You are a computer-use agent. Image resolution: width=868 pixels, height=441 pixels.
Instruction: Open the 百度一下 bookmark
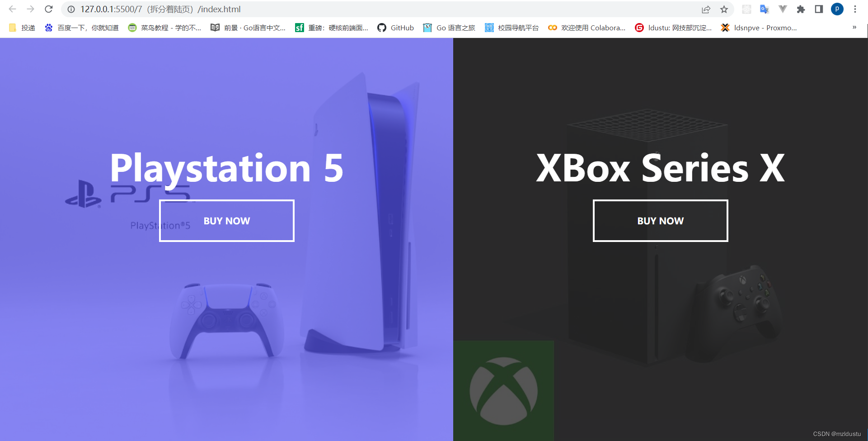click(x=82, y=28)
